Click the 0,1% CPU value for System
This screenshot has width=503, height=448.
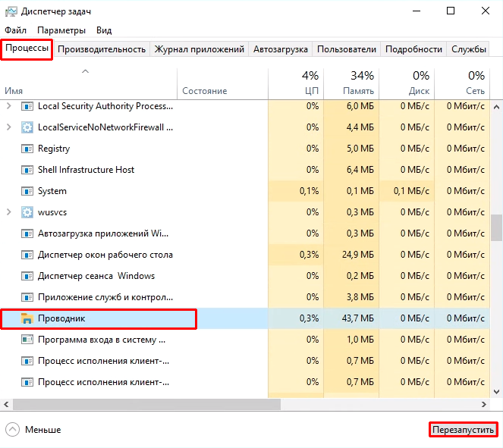coord(309,191)
